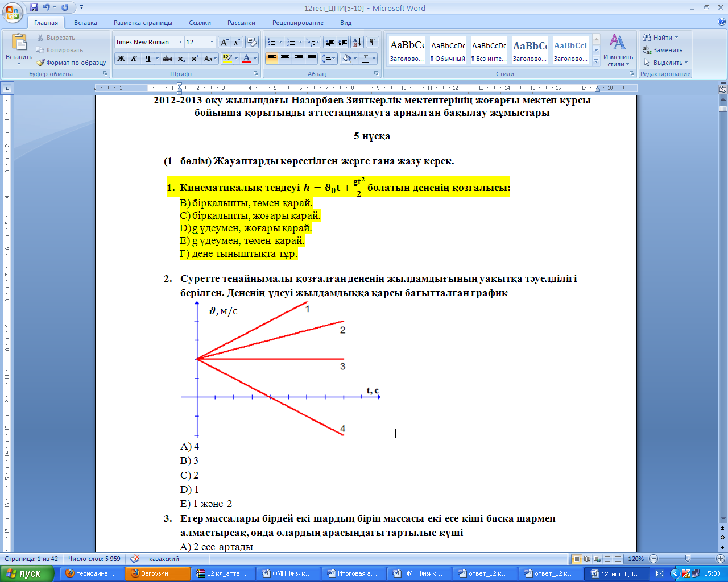
Task: Toggle bold (Ж) formatting
Action: tap(121, 59)
